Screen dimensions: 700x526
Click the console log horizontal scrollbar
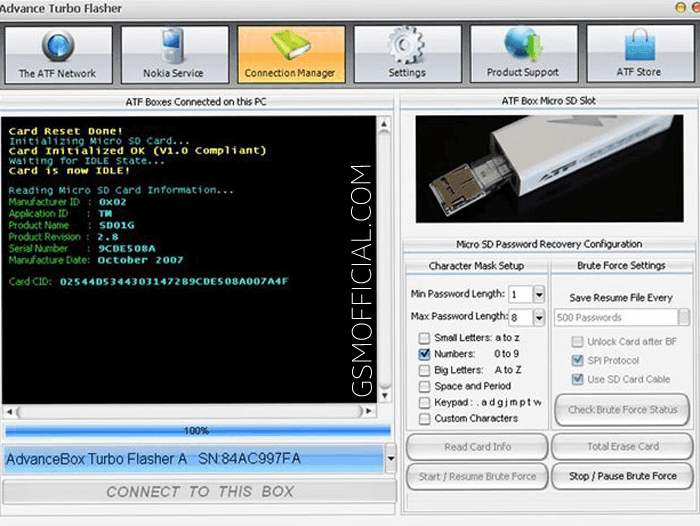click(x=190, y=411)
